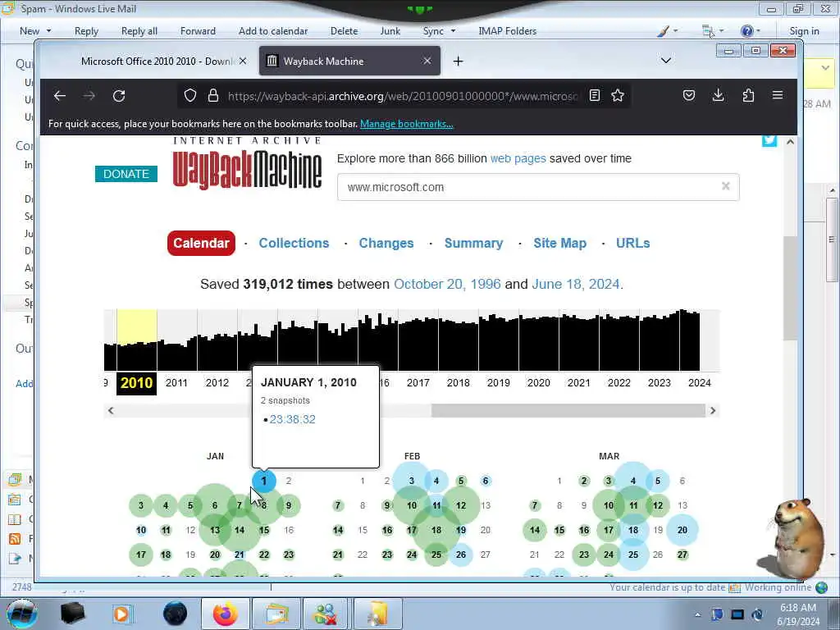This screenshot has width=840, height=630.
Task: Open Windows Media Player taskbar icon
Action: coord(121,614)
